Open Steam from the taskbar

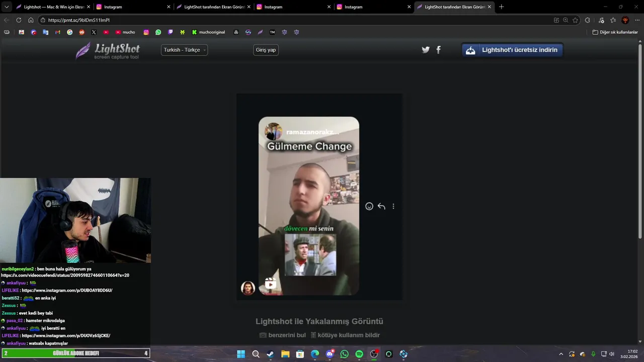coord(270,354)
